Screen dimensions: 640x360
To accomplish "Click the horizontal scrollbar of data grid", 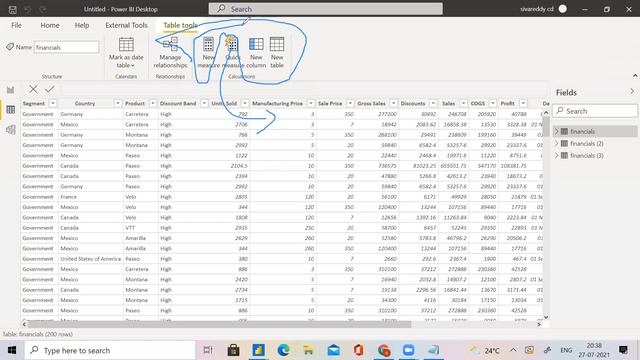I will click(219, 324).
